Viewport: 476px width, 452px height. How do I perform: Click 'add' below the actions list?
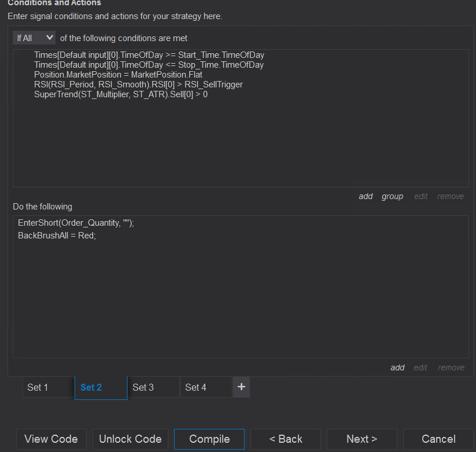click(397, 368)
